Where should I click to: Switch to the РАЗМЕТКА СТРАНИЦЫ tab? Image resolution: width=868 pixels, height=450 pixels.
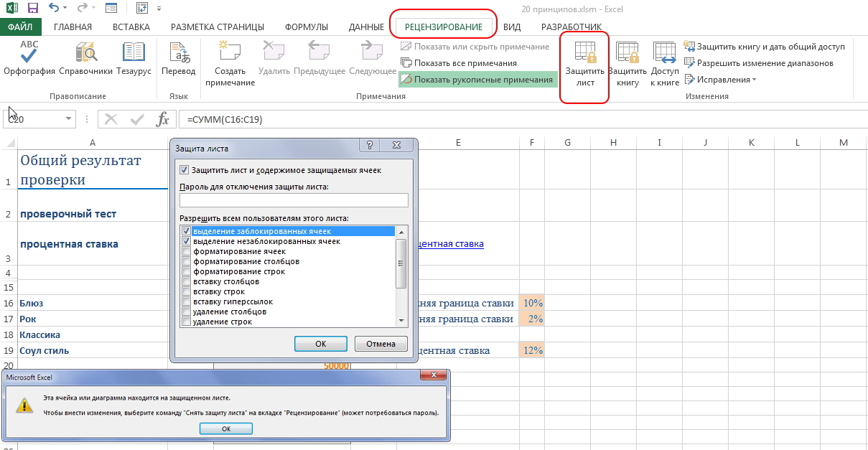(217, 27)
